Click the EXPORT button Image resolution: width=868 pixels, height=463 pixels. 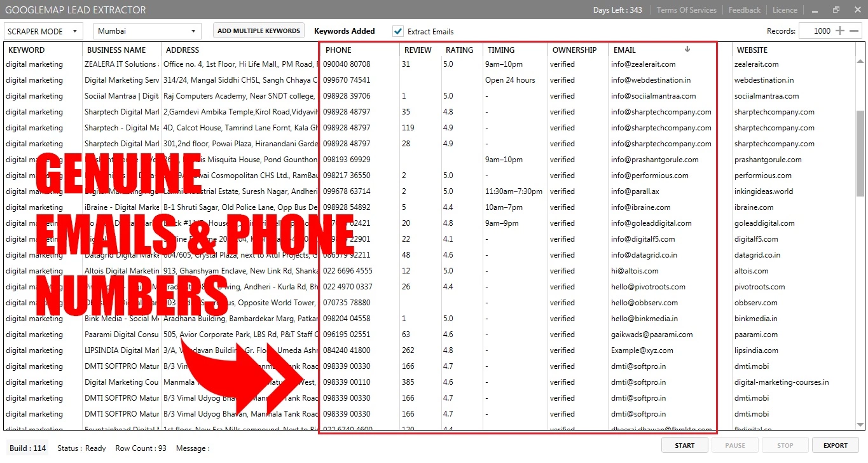(836, 445)
